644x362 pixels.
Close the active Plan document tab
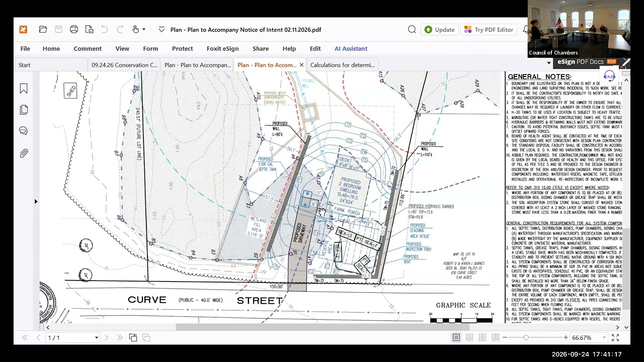[x=301, y=65]
